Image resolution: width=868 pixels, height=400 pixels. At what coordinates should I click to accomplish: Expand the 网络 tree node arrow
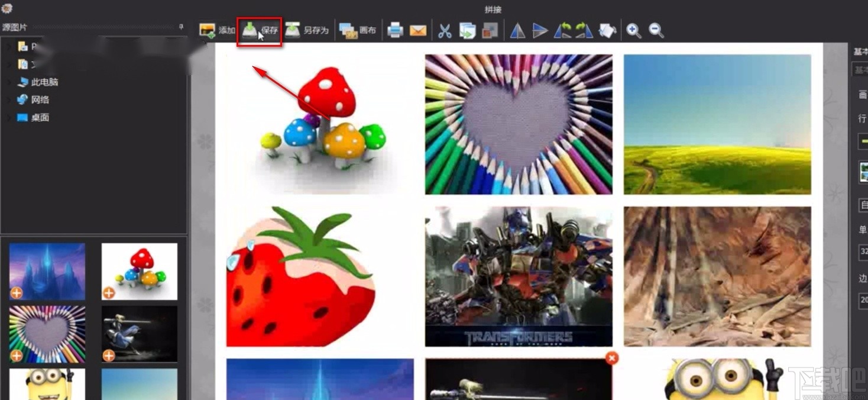pos(8,100)
